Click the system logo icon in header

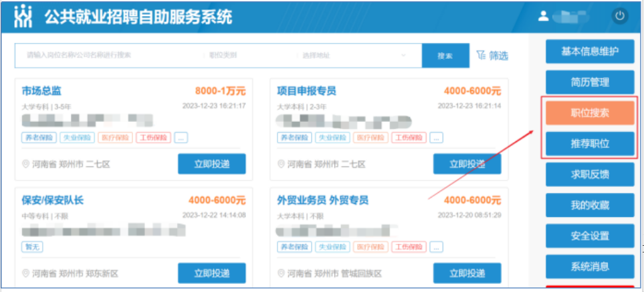coord(23,17)
